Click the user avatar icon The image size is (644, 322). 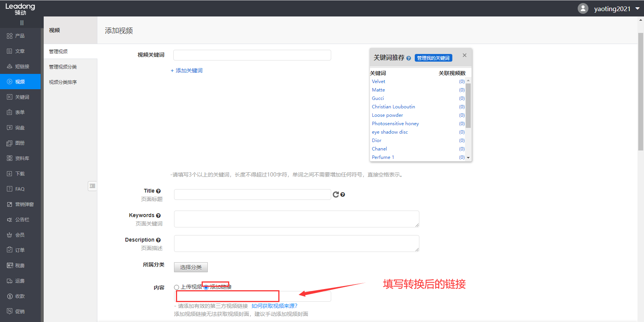coord(583,8)
